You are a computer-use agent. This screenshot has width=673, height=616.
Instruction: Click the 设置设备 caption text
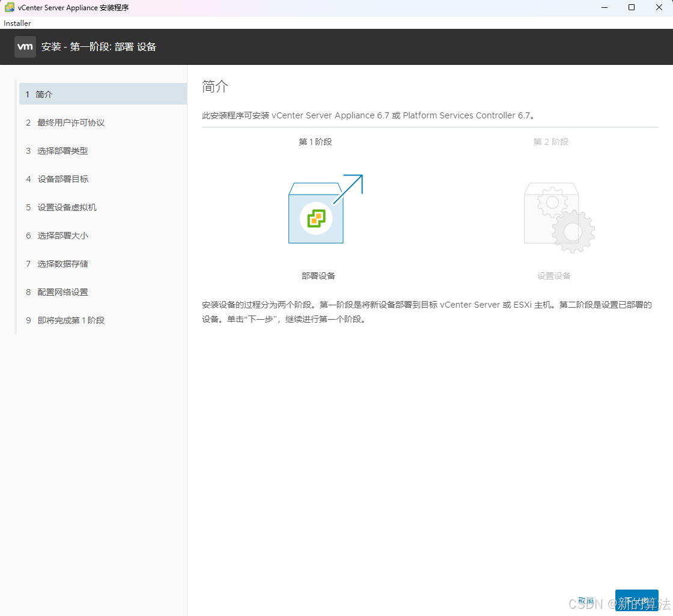click(x=554, y=276)
